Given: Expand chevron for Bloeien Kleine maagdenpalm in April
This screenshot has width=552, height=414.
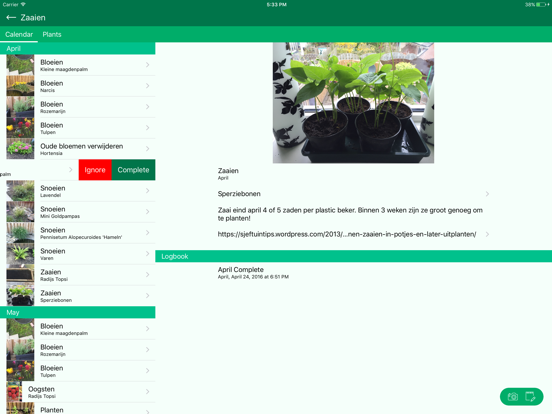Looking at the screenshot, I should [148, 65].
